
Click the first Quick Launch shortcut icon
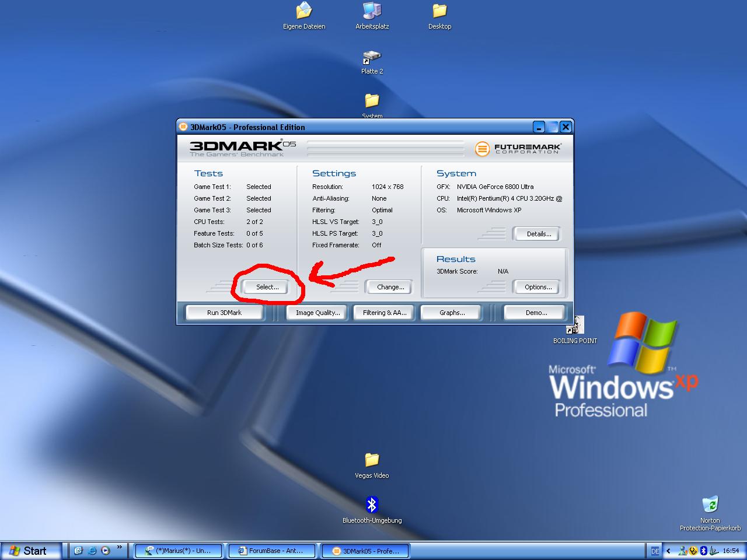(x=79, y=550)
